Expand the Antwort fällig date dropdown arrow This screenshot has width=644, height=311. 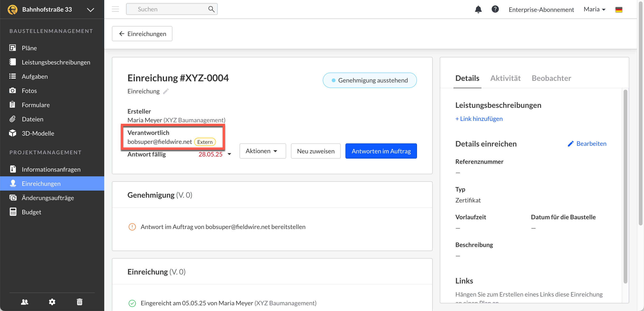(229, 154)
